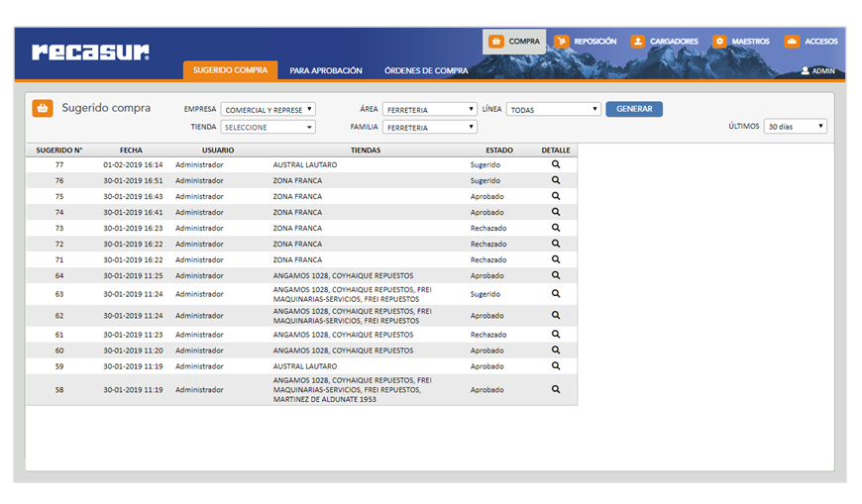Click the Generar button

(634, 109)
